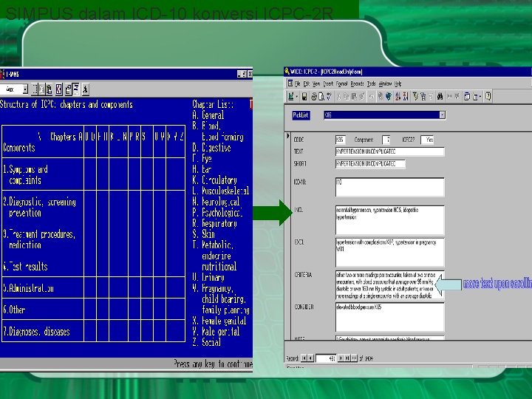Viewport: 532px width, 399px height.
Task: Go to next record button
Action: pos(341,358)
